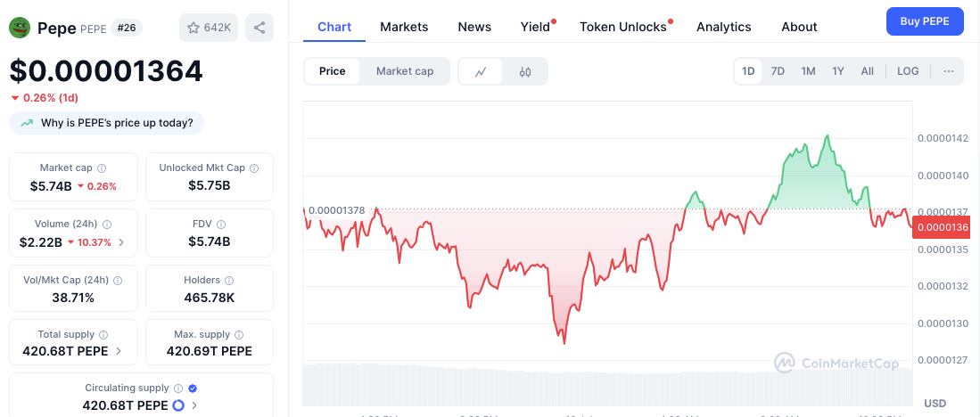Viewport: 980px width, 417px height.
Task: Click the info icon beside Holders
Action: (229, 281)
